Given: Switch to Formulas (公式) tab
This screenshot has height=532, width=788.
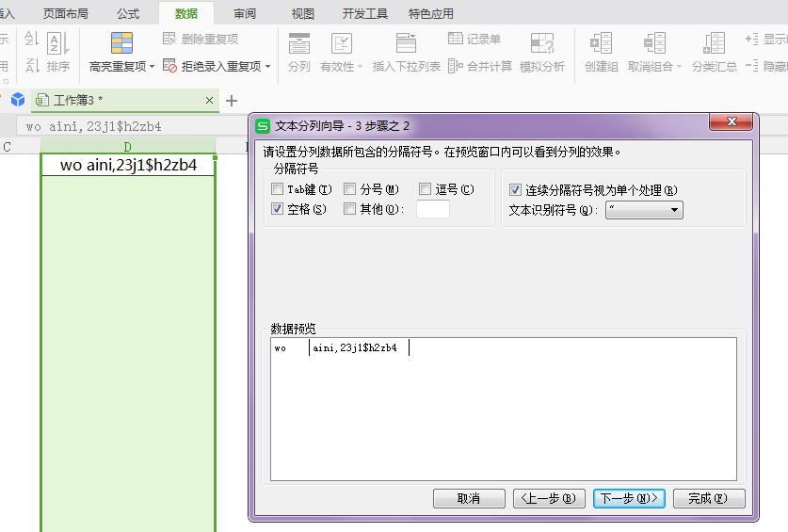Looking at the screenshot, I should point(128,13).
